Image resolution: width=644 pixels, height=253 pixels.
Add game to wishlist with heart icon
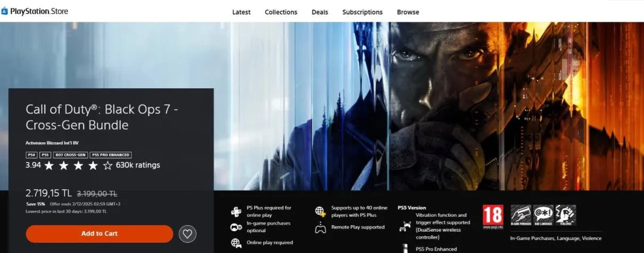pyautogui.click(x=187, y=234)
